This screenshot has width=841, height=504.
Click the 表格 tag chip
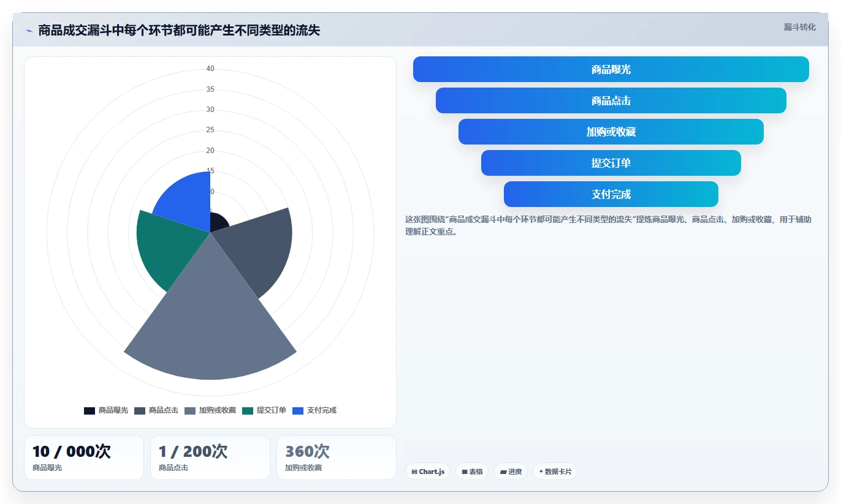(x=472, y=472)
